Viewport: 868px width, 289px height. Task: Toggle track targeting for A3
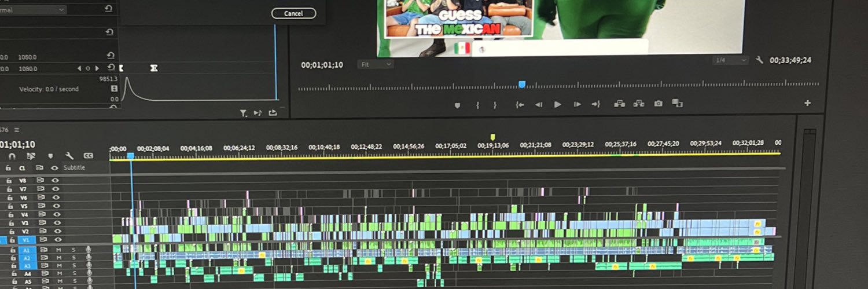tap(28, 266)
